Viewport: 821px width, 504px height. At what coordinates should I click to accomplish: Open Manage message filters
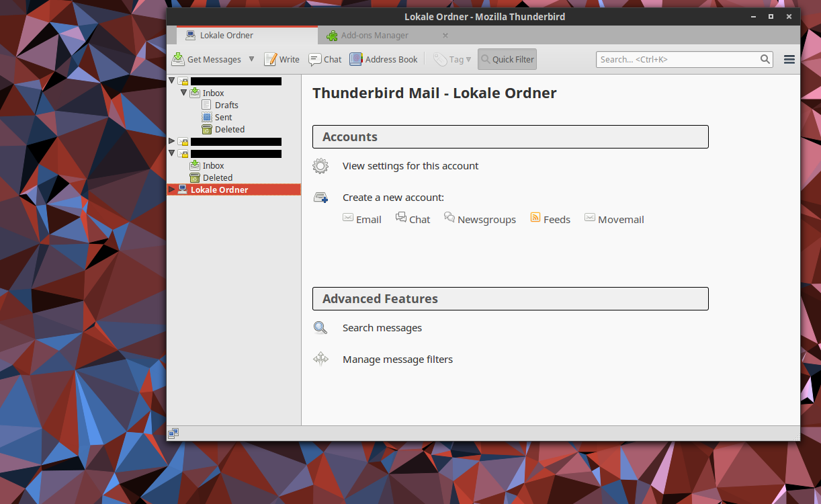coord(398,360)
